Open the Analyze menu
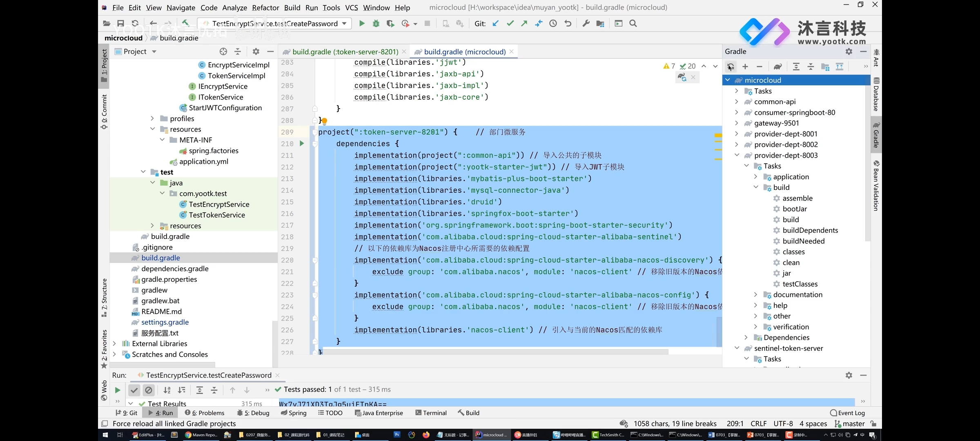The height and width of the screenshot is (441, 980). click(x=234, y=7)
